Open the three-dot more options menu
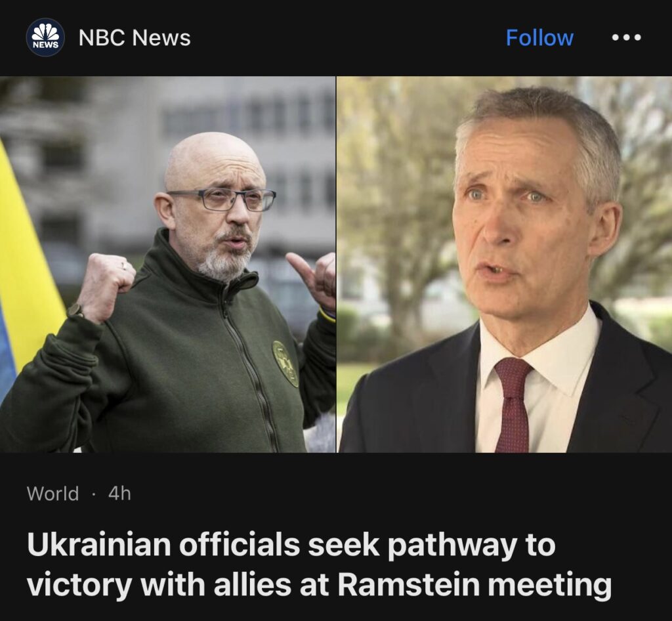Image resolution: width=672 pixels, height=621 pixels. coord(626,37)
